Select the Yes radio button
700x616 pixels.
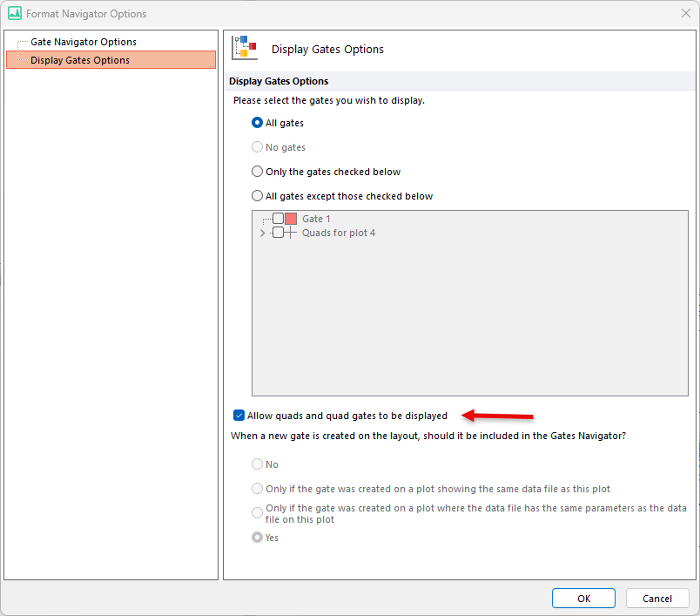tap(258, 538)
